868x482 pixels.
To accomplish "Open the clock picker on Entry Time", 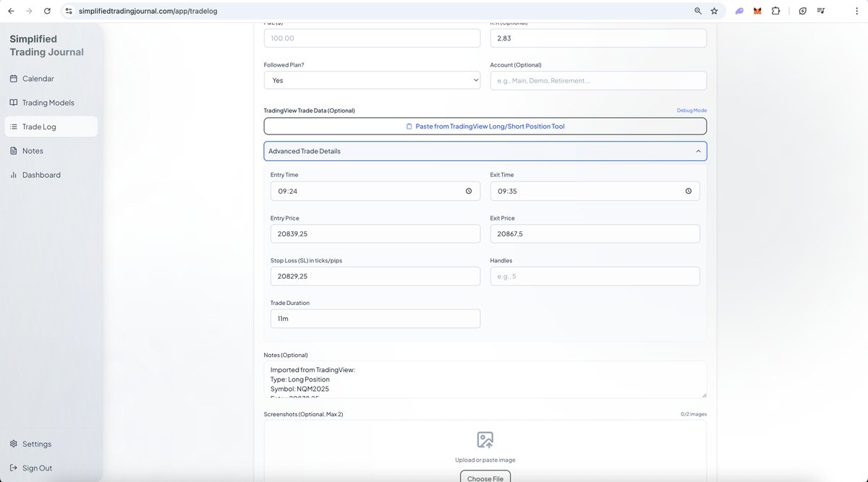I will [x=469, y=191].
